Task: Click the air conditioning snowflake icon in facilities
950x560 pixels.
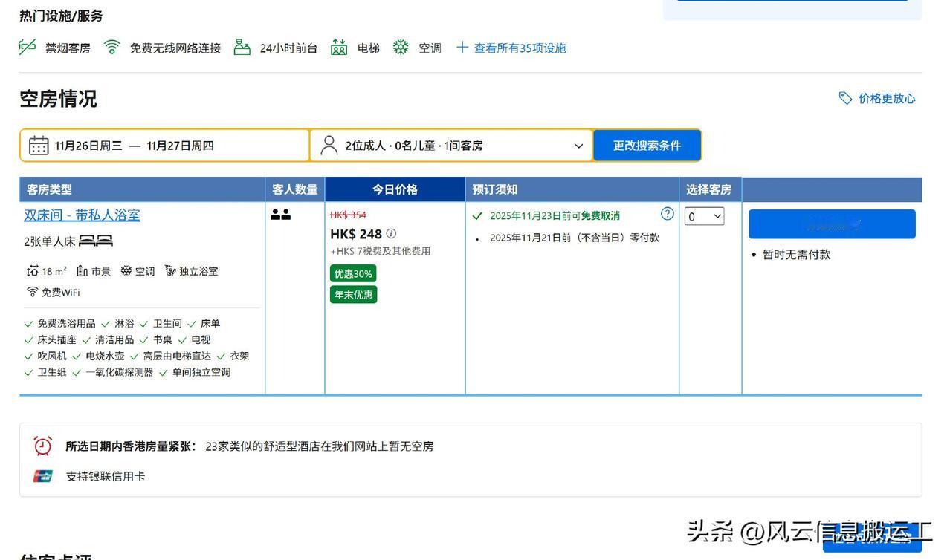Action: (401, 48)
